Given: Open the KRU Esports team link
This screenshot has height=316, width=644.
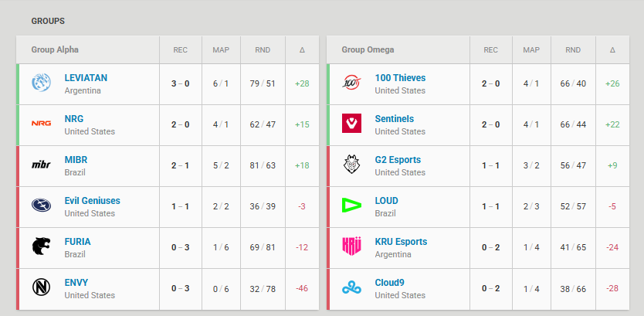Looking at the screenshot, I should point(401,242).
